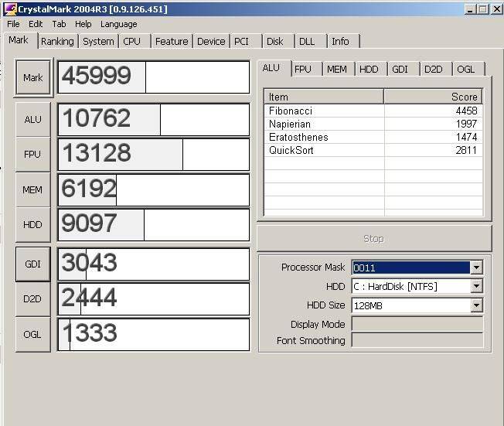Viewport: 504px width, 426px height.
Task: Click the Eratosthenes score 1474
Action: pyautogui.click(x=466, y=138)
